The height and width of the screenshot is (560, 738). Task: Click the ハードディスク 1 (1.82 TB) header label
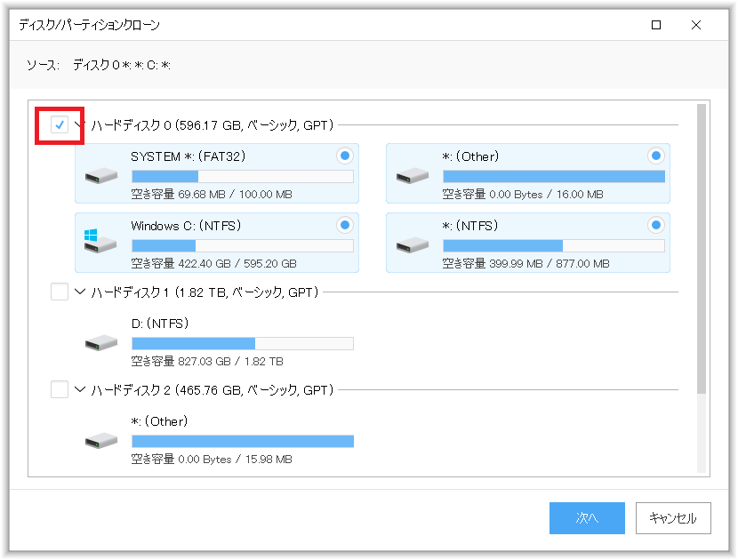click(x=205, y=292)
